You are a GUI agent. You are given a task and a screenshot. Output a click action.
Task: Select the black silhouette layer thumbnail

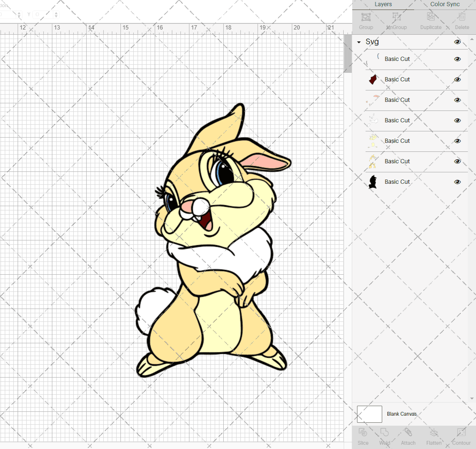373,182
